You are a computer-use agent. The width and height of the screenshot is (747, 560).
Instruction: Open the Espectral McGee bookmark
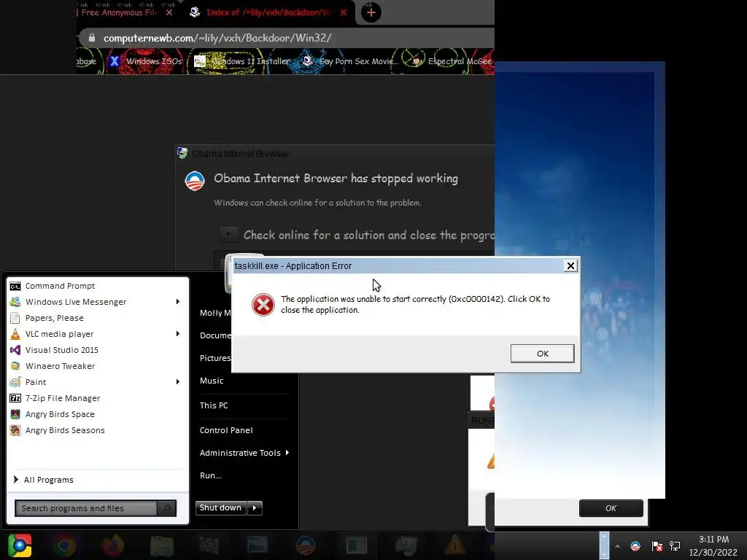pos(451,61)
